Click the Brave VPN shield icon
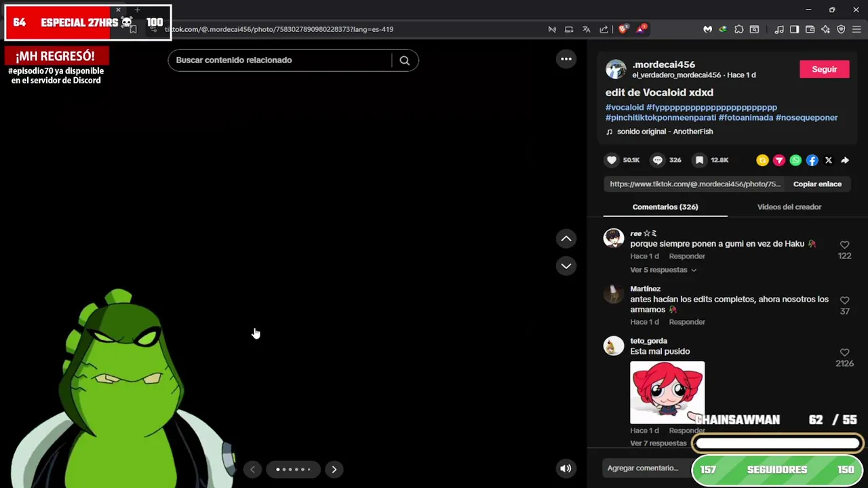 (x=841, y=29)
